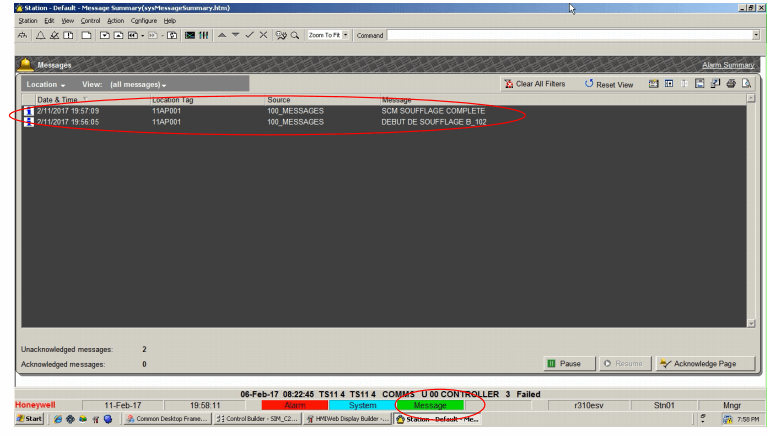Click the green Message status indicator
Image resolution: width=768 pixels, height=436 pixels.
[x=430, y=405]
